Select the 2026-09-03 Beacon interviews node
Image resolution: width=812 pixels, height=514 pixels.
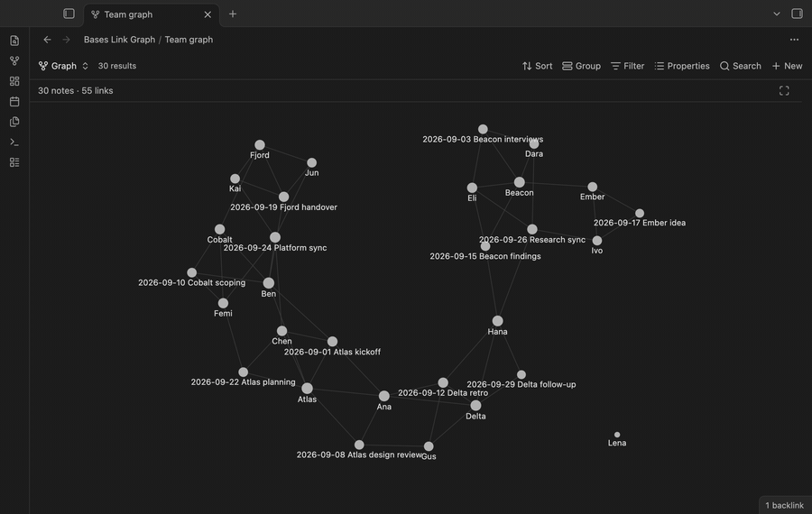coord(483,129)
